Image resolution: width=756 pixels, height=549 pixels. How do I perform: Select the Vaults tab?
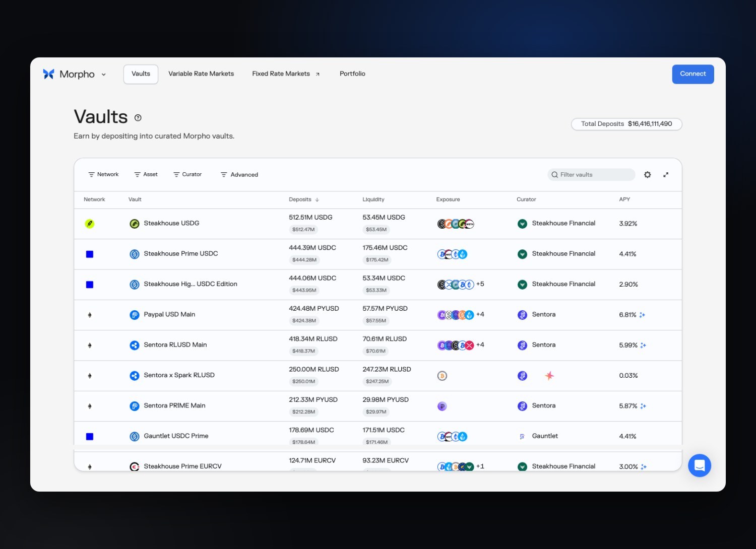141,74
